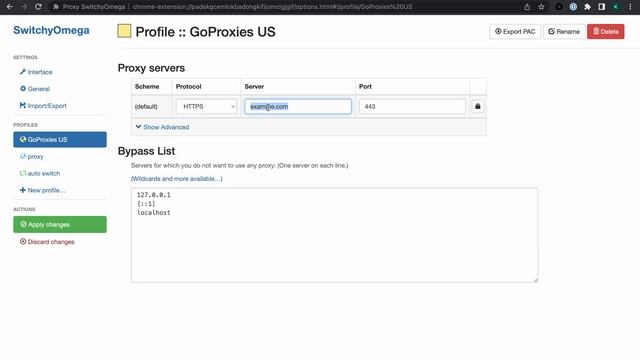This screenshot has height=360, width=640.
Task: Click the red Delete button
Action: (606, 31)
